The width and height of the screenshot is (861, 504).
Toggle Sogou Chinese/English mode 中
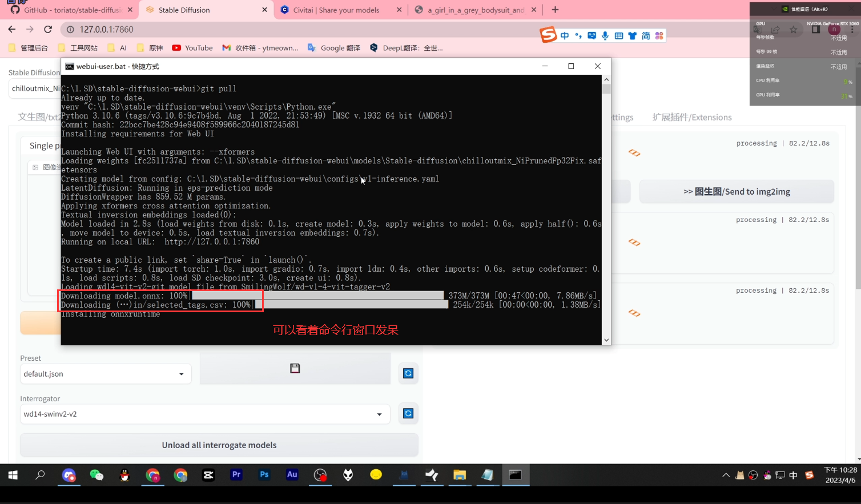(x=565, y=35)
